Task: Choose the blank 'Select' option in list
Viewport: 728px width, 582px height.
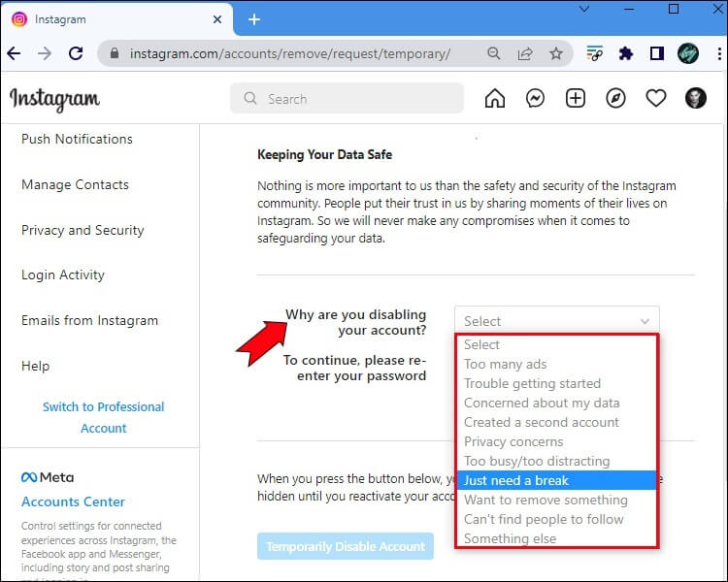Action: 557,345
